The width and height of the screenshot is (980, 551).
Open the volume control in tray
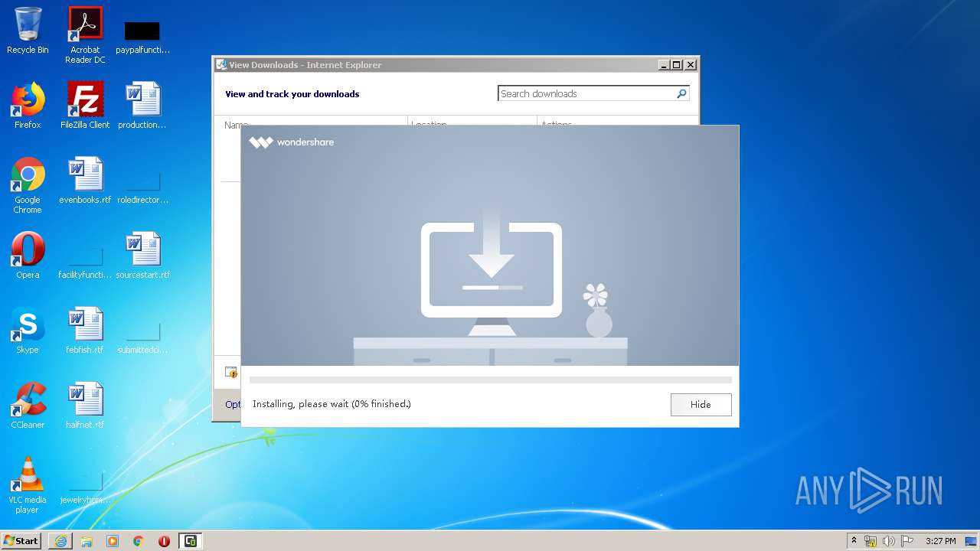click(889, 541)
